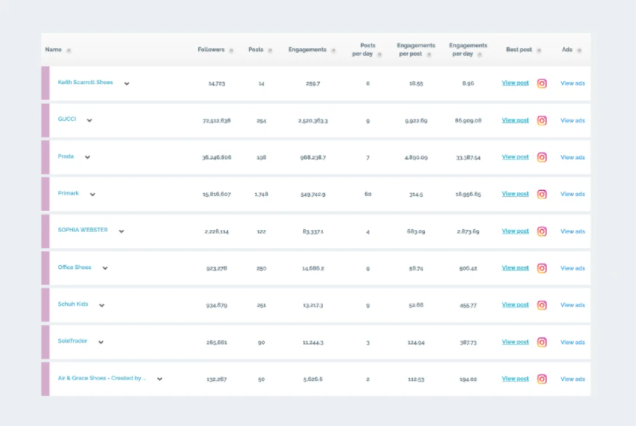Screen dimensions: 636x426
Task: View ads for SoleTrader
Action: [x=573, y=342]
